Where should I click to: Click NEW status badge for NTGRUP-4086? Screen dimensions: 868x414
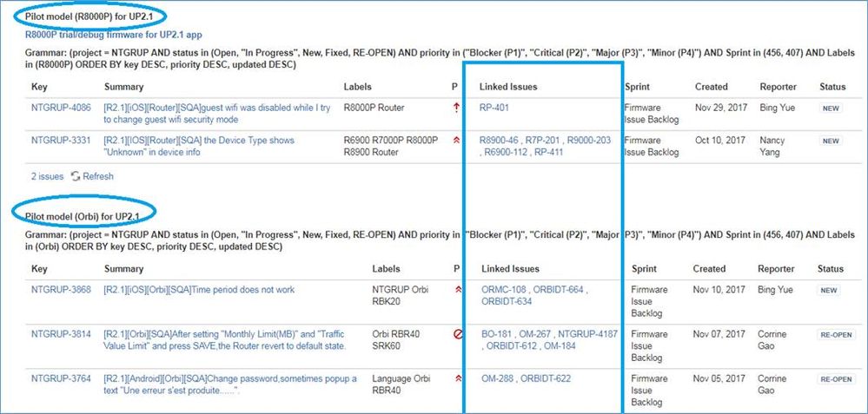pyautogui.click(x=831, y=108)
